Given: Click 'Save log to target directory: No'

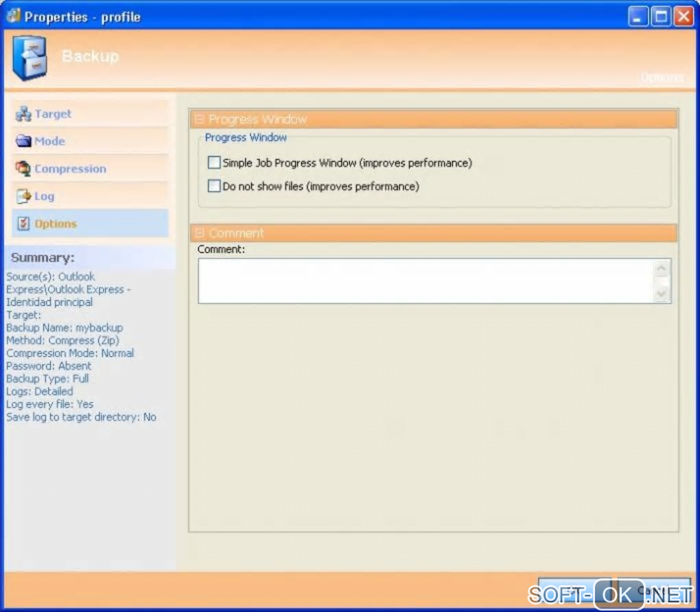Looking at the screenshot, I should tap(81, 417).
